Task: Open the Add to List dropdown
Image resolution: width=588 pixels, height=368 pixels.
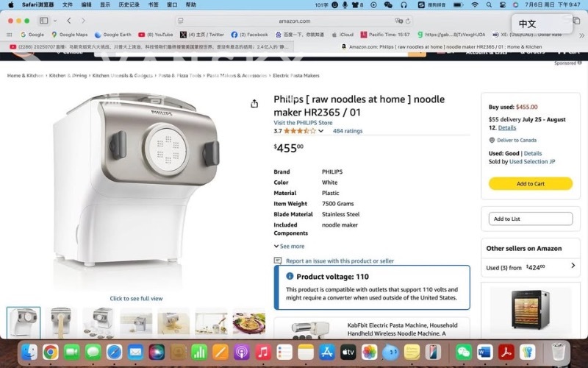Action: (531, 219)
